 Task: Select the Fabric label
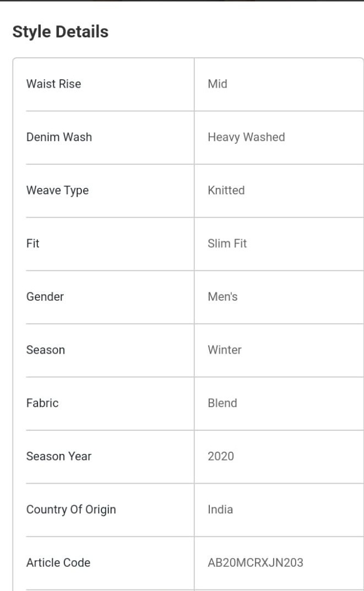(42, 403)
